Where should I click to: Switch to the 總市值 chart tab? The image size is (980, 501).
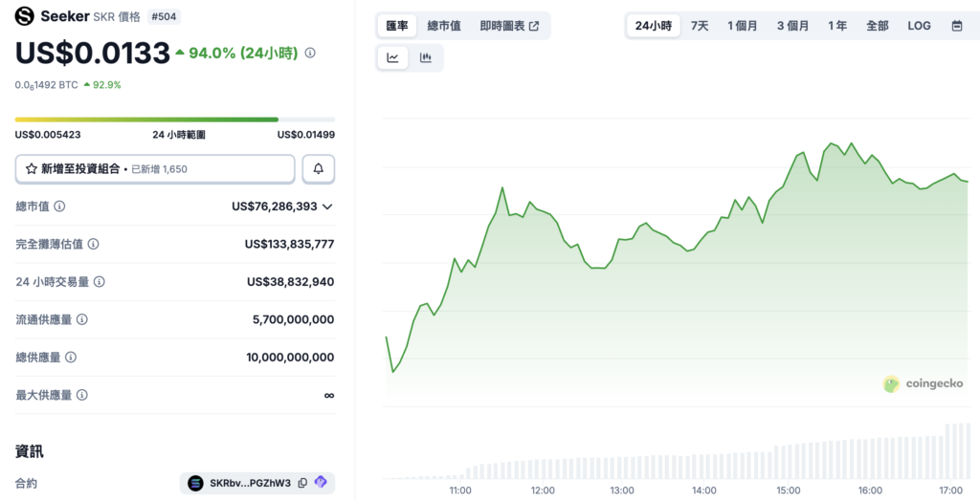443,26
